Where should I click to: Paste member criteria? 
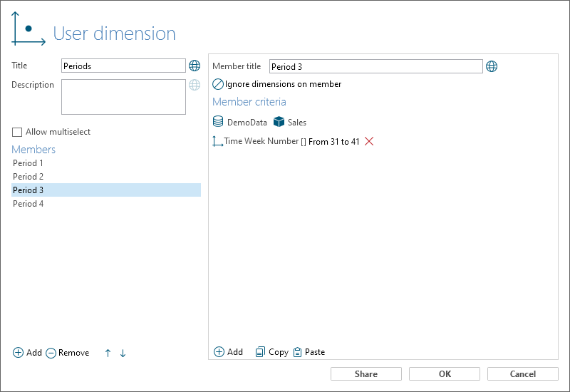[x=309, y=352]
